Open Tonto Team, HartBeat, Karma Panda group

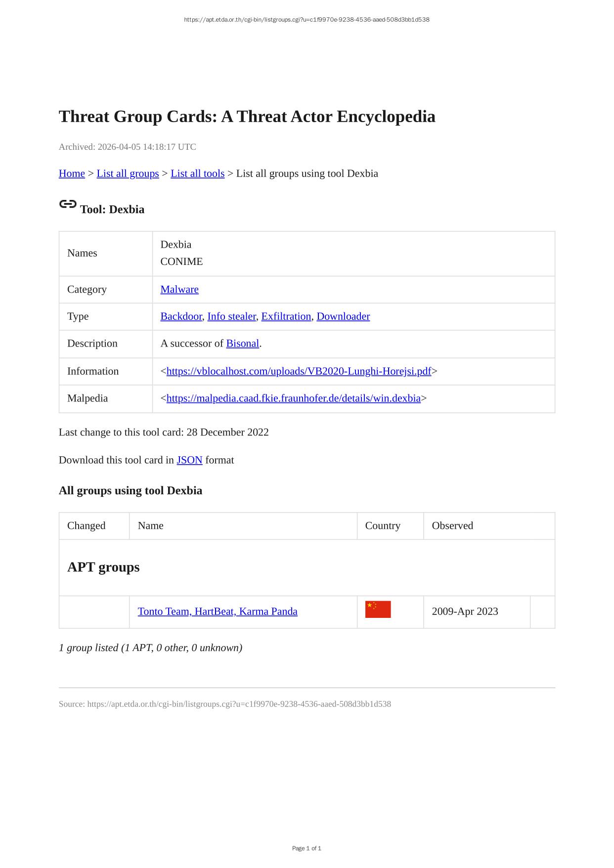[218, 611]
